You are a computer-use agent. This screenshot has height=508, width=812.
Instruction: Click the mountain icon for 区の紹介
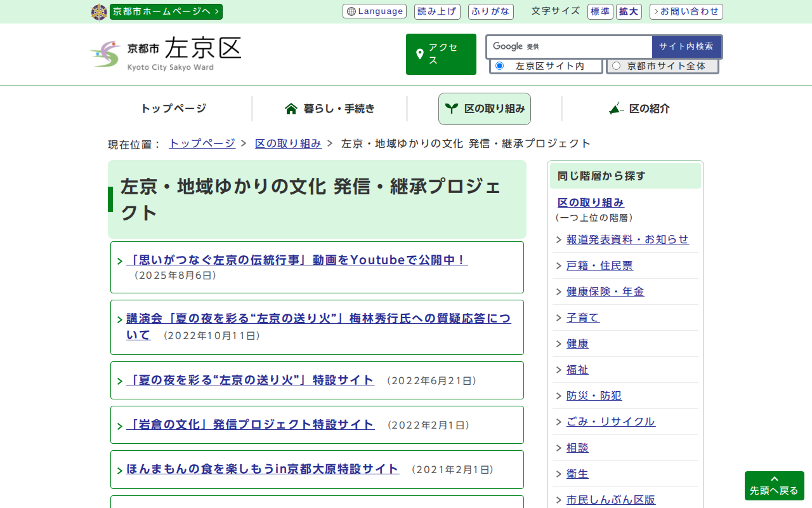click(x=616, y=109)
